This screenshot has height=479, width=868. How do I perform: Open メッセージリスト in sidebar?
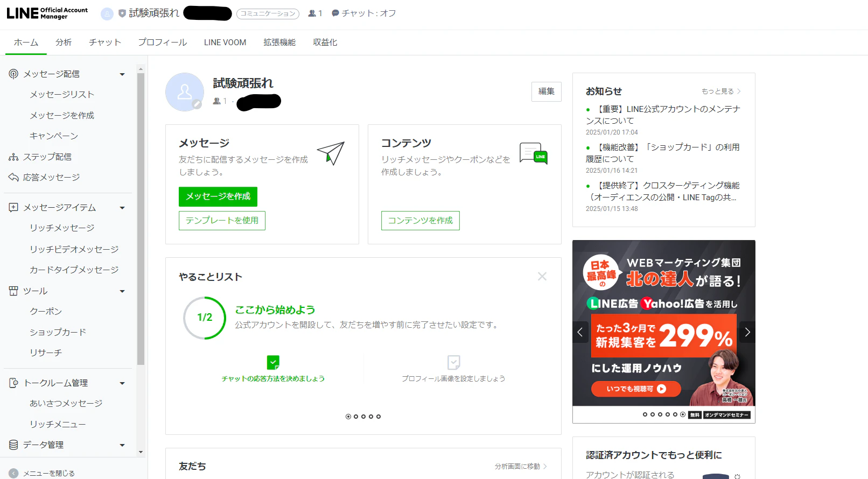[x=62, y=94]
